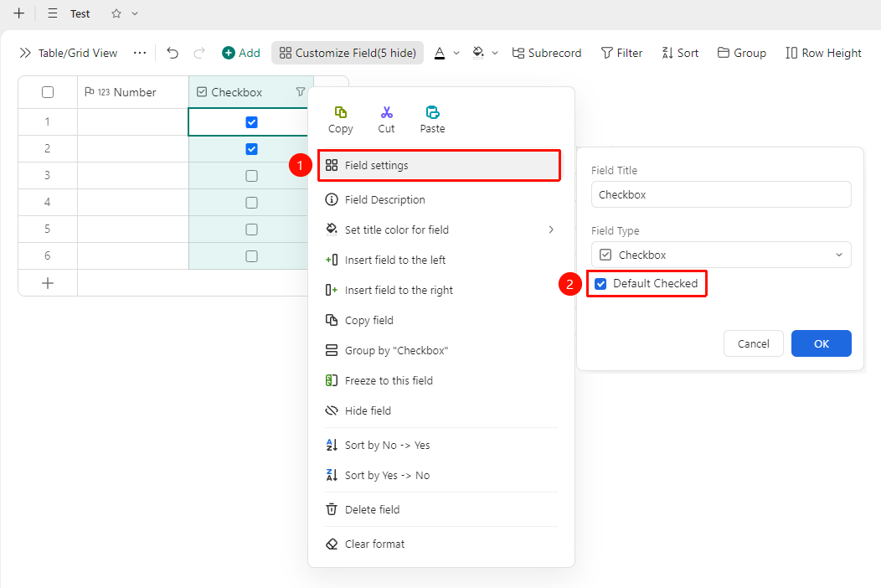Screen dimensions: 881x588
Task: Tick the select-all checkbox in header
Action: pyautogui.click(x=48, y=92)
